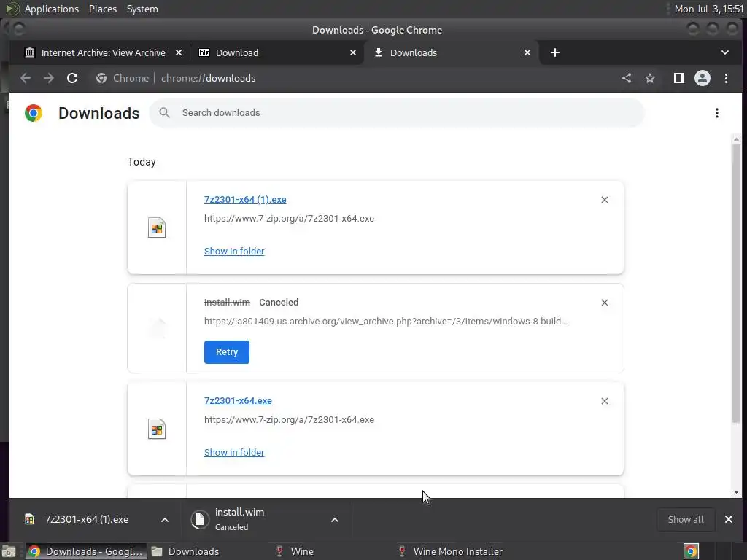Click the Chrome logo beside Downloads heading
The height and width of the screenshot is (560, 747).
tap(34, 113)
